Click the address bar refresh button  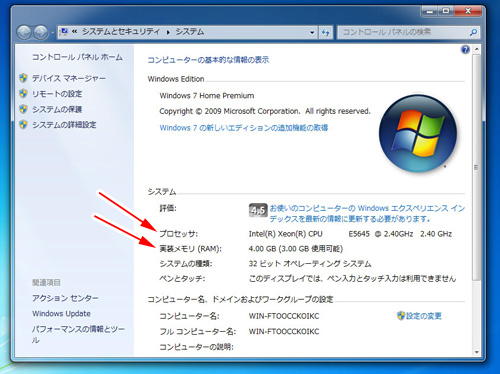[325, 32]
